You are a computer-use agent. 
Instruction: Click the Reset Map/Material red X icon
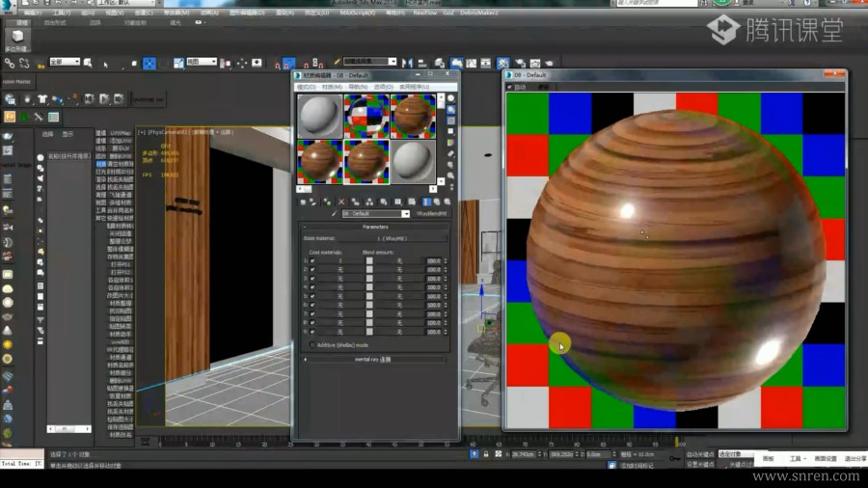(x=342, y=203)
